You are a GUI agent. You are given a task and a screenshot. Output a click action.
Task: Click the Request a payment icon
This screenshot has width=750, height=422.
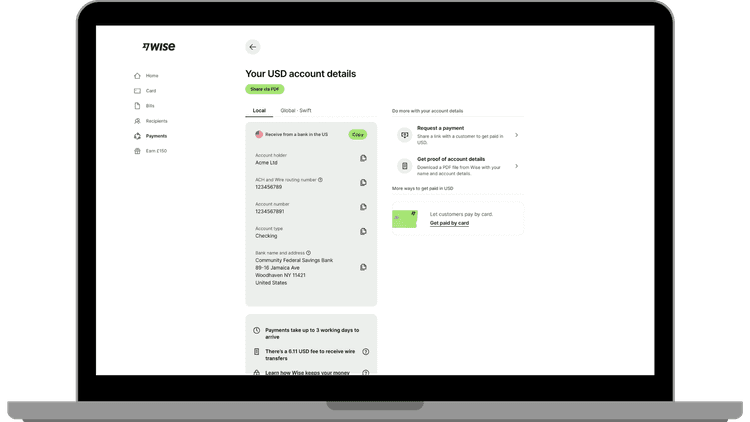tap(405, 135)
